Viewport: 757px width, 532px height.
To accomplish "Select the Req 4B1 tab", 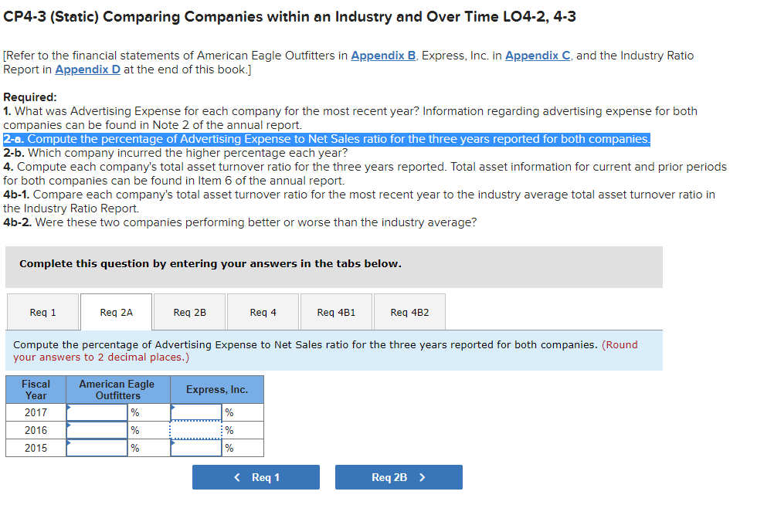I will click(336, 311).
